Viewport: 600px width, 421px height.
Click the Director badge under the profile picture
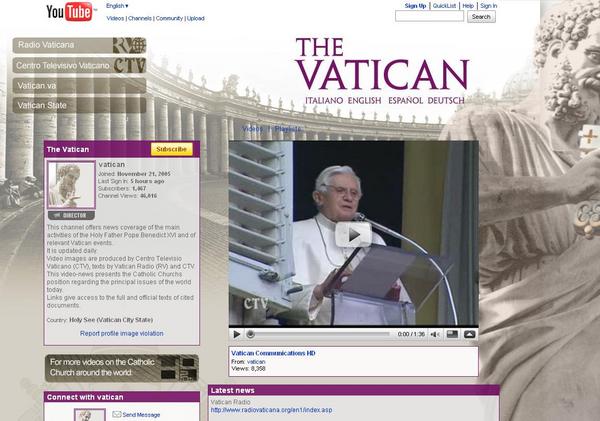(x=71, y=215)
